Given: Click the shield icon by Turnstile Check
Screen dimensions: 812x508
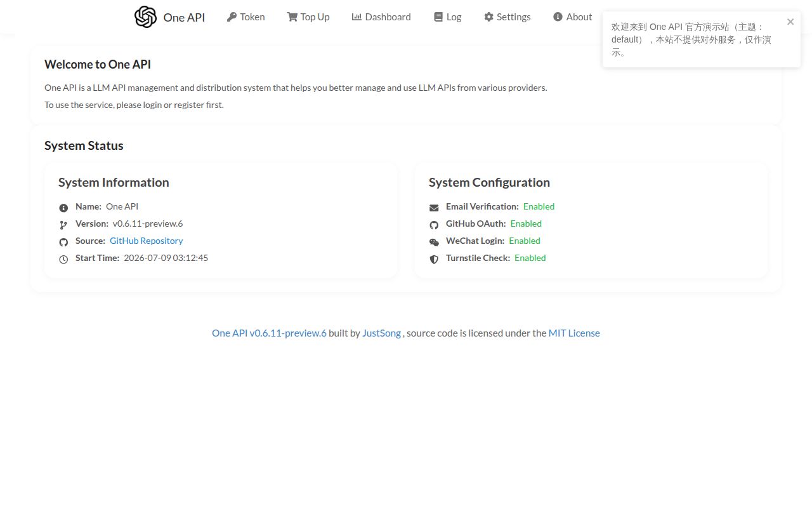Looking at the screenshot, I should tap(434, 259).
